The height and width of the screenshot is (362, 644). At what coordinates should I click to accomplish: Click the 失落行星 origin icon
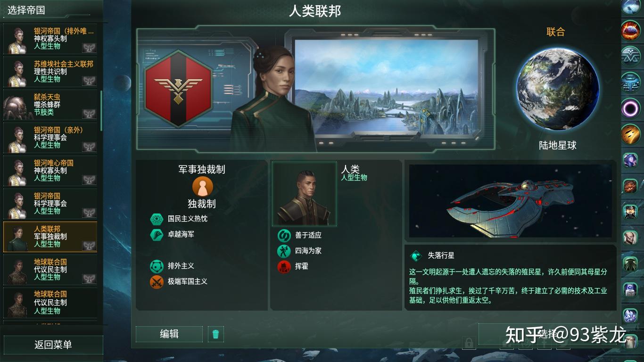click(x=415, y=255)
